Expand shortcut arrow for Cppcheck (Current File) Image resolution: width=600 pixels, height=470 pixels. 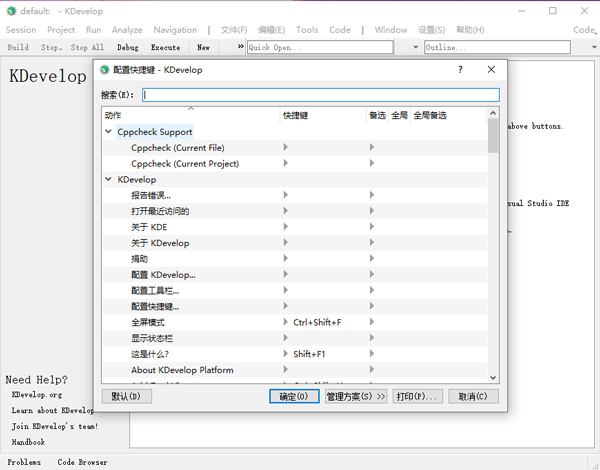285,147
